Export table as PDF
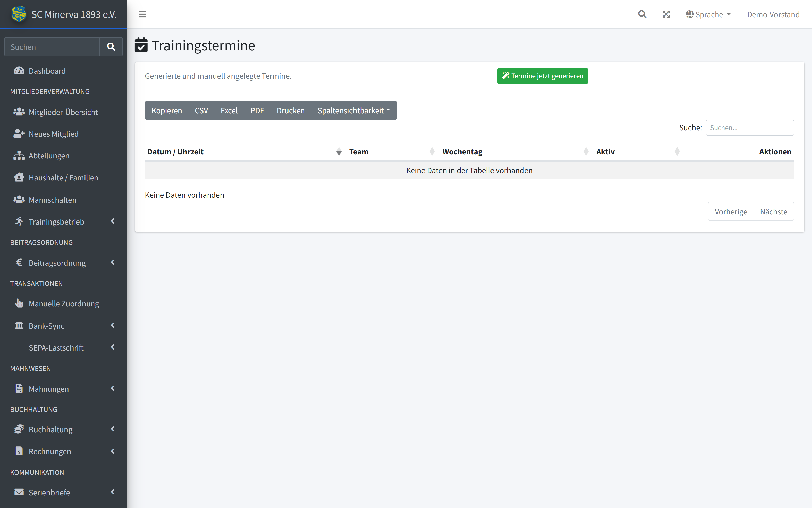This screenshot has height=508, width=812. [257, 110]
